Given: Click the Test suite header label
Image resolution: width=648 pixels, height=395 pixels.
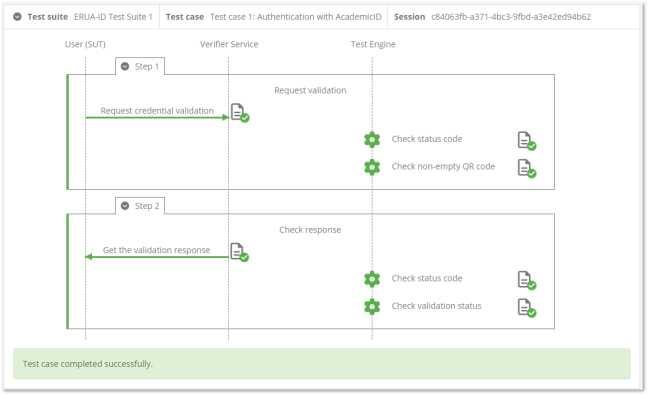Looking at the screenshot, I should coord(48,17).
